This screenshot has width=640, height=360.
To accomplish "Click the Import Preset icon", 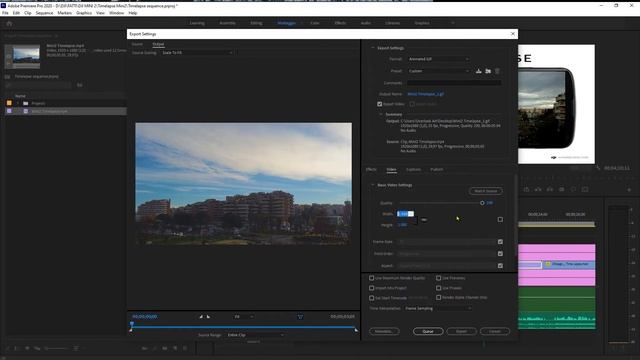I will (488, 71).
